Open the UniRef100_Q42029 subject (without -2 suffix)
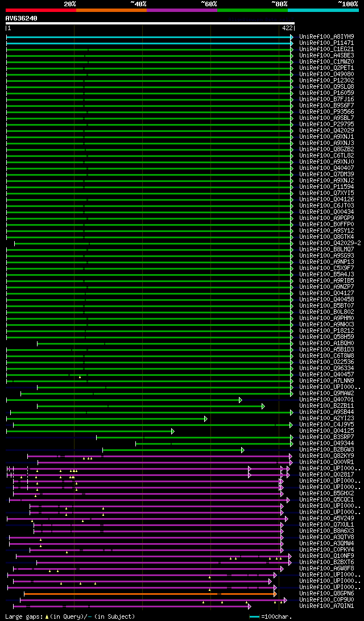The height and width of the screenshot is (621, 364). pos(327,130)
